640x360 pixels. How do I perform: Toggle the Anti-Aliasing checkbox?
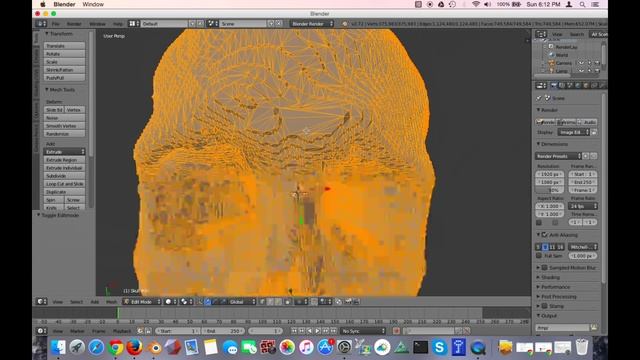tap(544, 235)
